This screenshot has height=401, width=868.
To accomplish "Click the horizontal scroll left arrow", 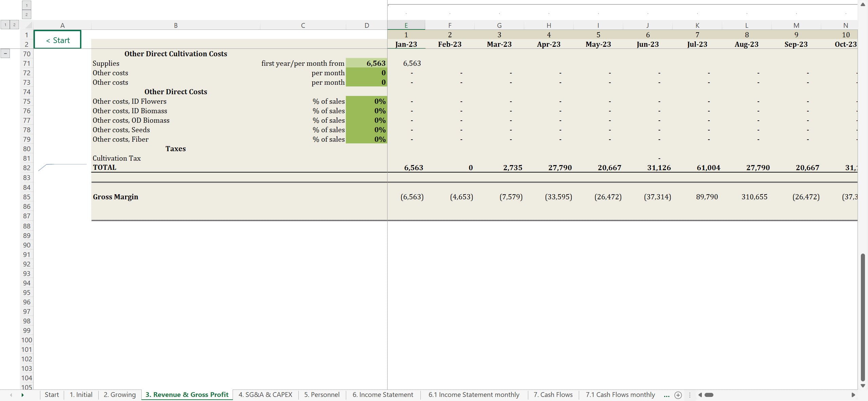I will click(700, 395).
